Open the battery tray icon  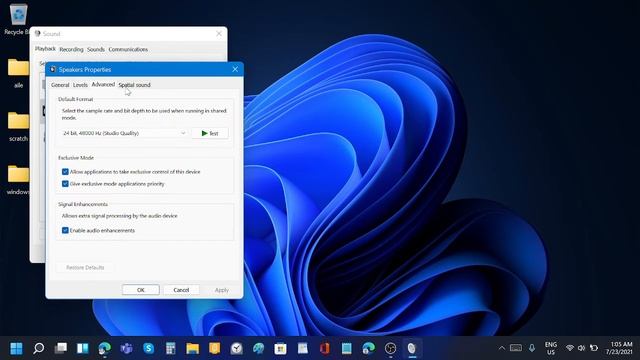point(594,348)
